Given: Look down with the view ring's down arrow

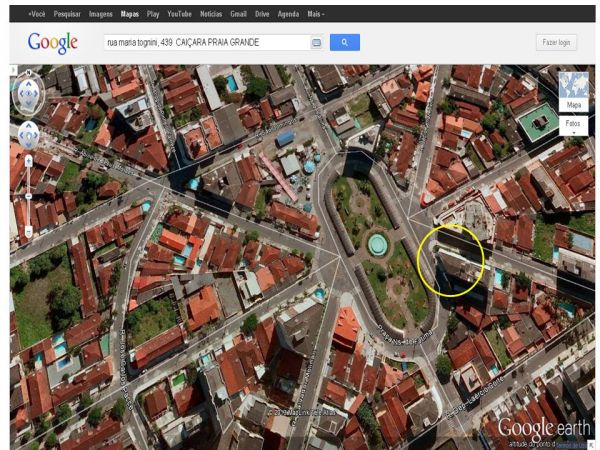Looking at the screenshot, I should click(29, 103).
